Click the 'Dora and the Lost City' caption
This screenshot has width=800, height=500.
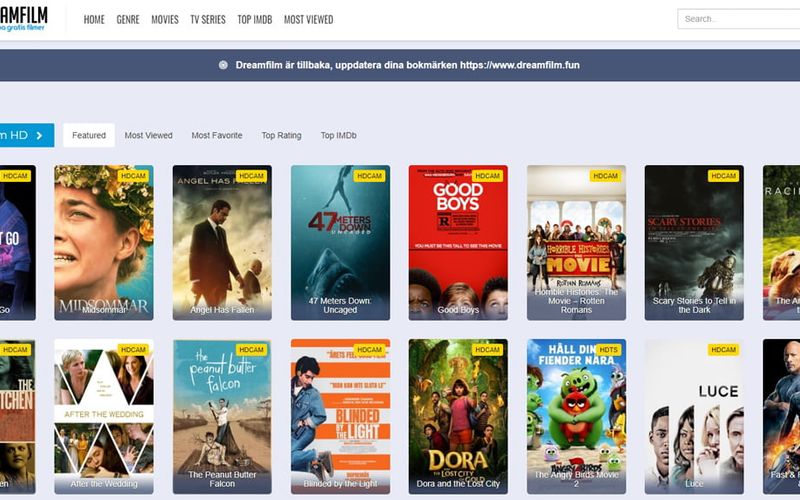[x=458, y=484]
